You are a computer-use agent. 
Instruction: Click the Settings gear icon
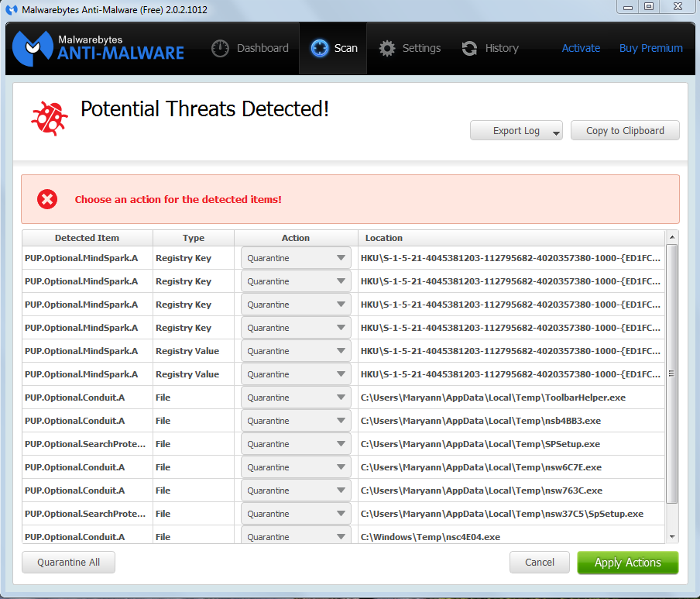(387, 48)
